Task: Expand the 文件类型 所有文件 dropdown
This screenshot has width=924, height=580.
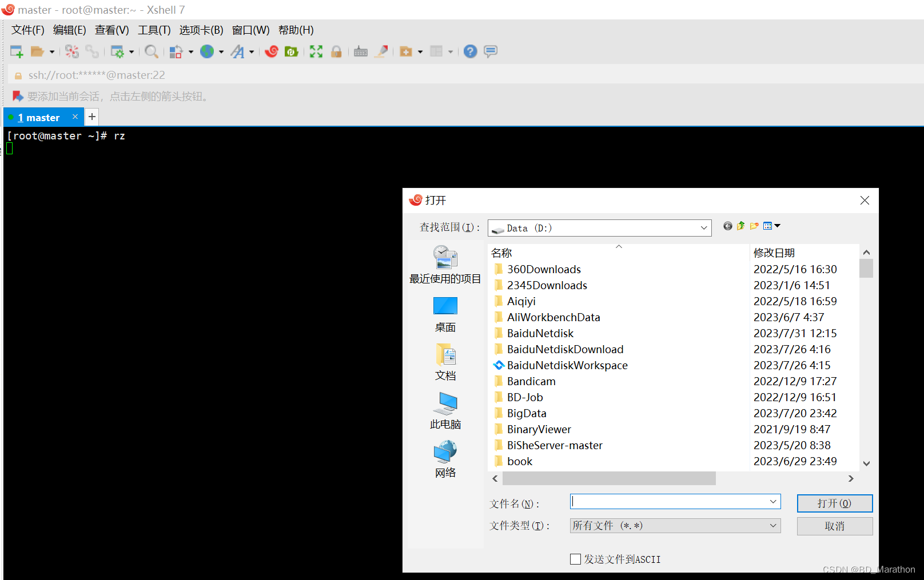Action: [675, 526]
